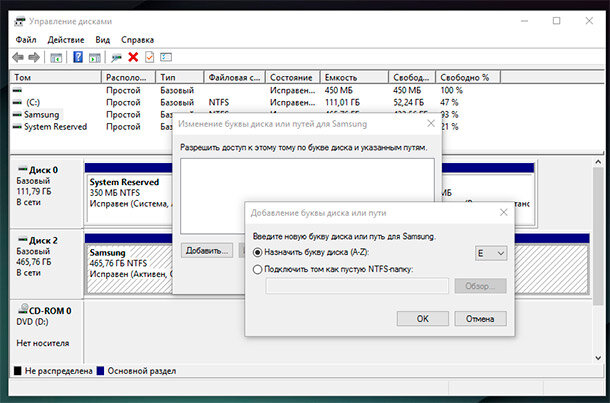Sort by the Том column header
Viewport: 610px width, 403px height.
point(56,77)
